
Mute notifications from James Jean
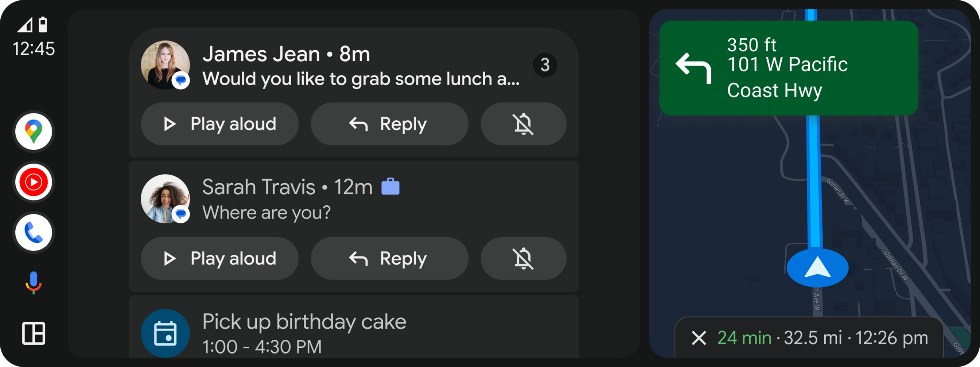coord(523,124)
